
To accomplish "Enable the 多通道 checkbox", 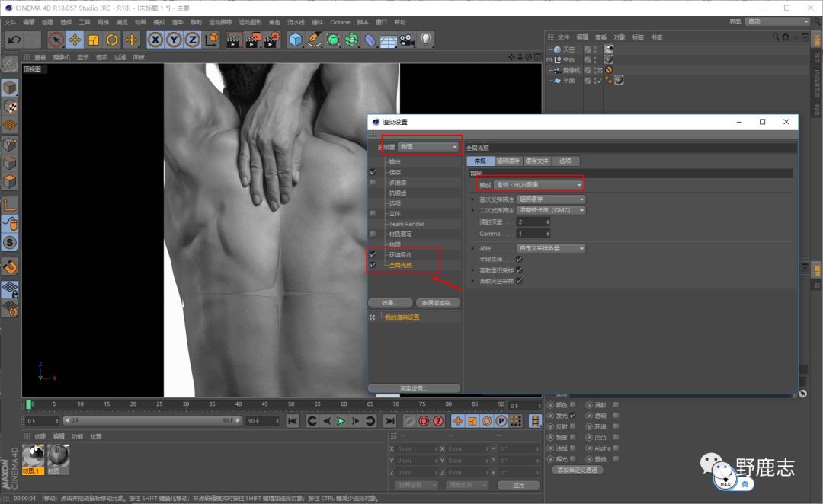I will coord(373,183).
